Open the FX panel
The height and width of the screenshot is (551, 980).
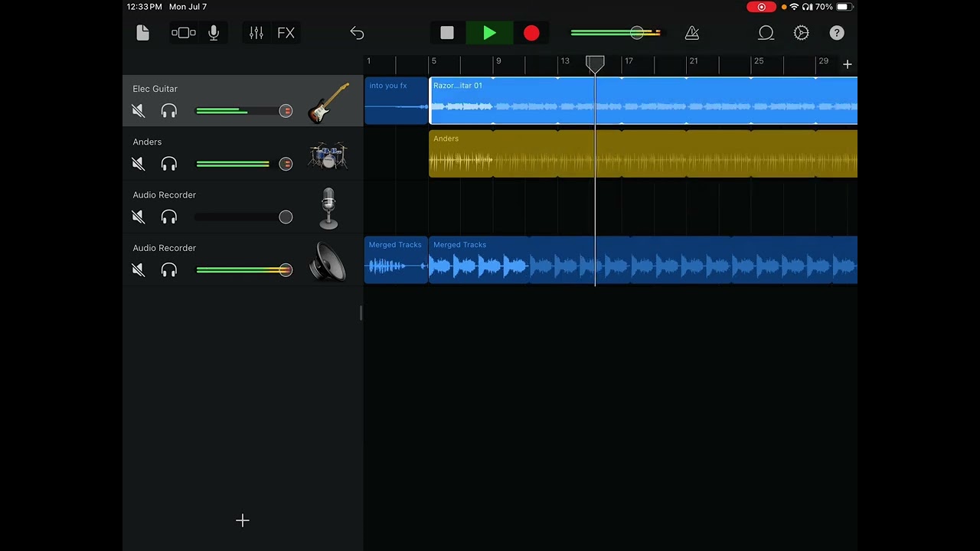tap(286, 33)
